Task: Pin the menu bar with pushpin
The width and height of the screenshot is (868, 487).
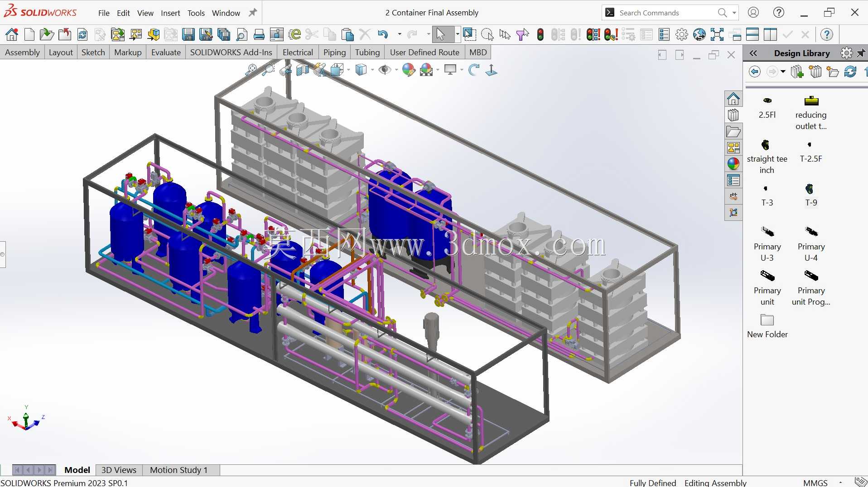Action: click(x=253, y=13)
